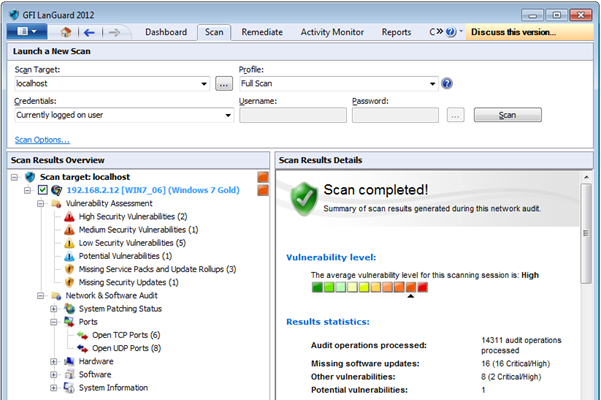Click the Missing Service Packs shield icon
The width and height of the screenshot is (601, 400).
pyautogui.click(x=69, y=269)
